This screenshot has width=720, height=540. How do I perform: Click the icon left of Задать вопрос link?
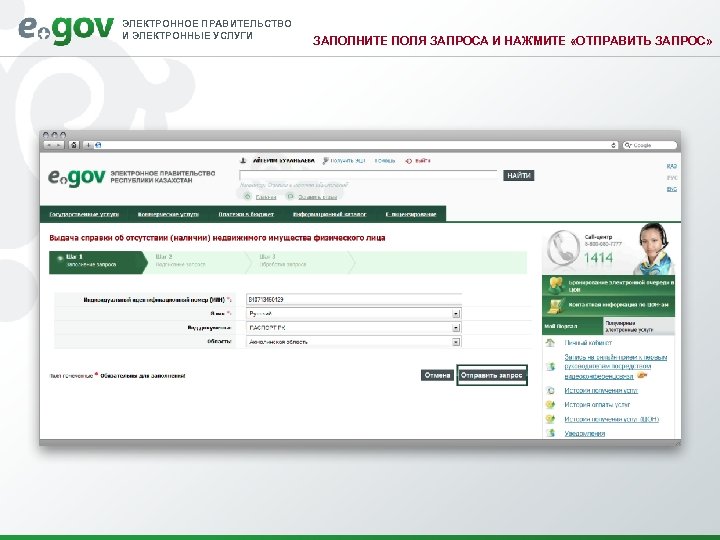pyautogui.click(x=290, y=197)
